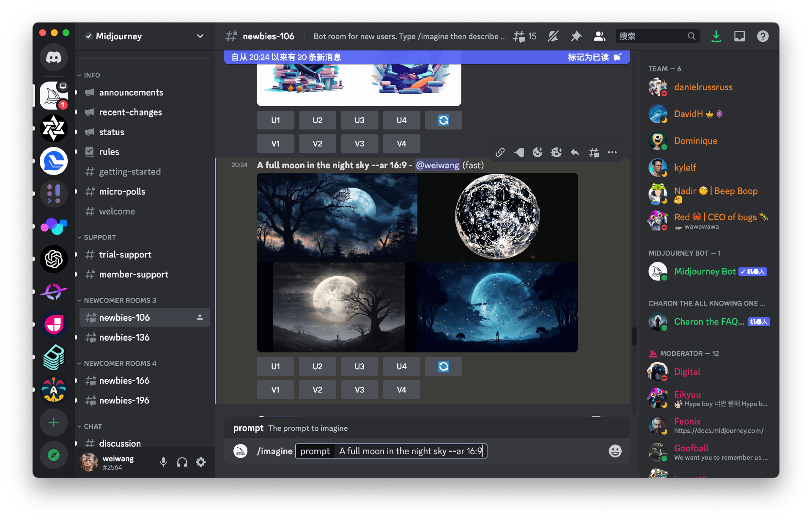Click the Explore servers compass icon
Screen dimensions: 812x521
tap(54, 455)
